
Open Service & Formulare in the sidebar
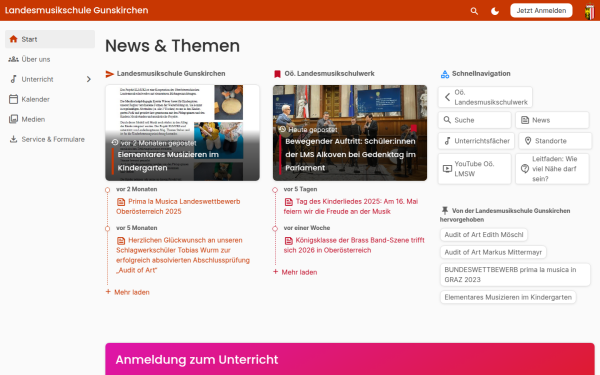50,139
